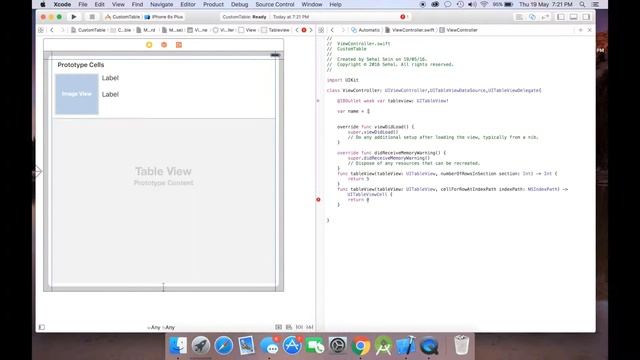The width and height of the screenshot is (640, 360).
Task: Open the File menu
Action: (83, 4)
